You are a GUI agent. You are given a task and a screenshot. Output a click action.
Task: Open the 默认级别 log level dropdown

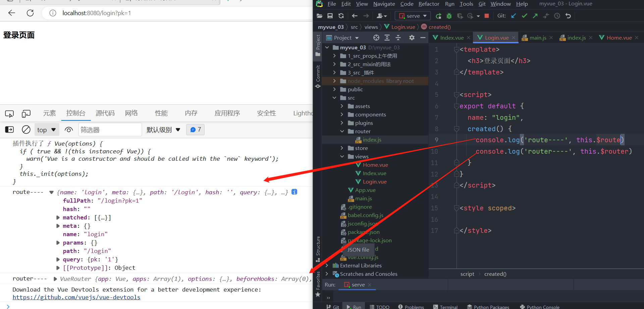(163, 130)
